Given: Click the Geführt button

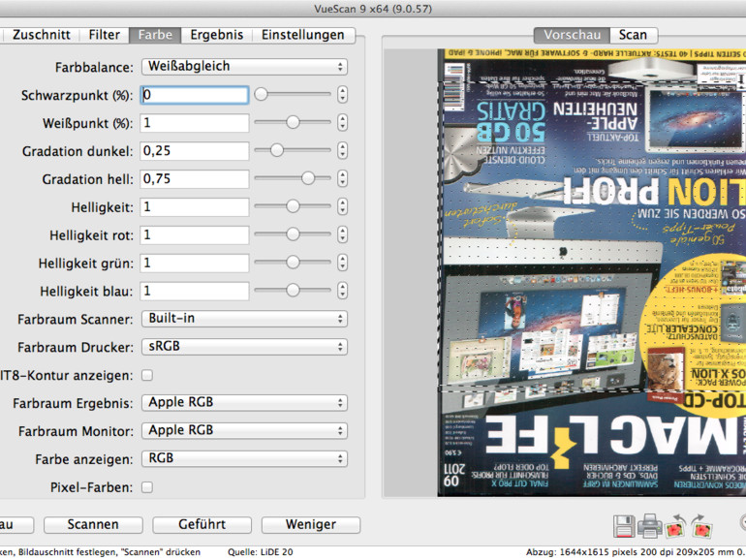Looking at the screenshot, I should pos(202,525).
